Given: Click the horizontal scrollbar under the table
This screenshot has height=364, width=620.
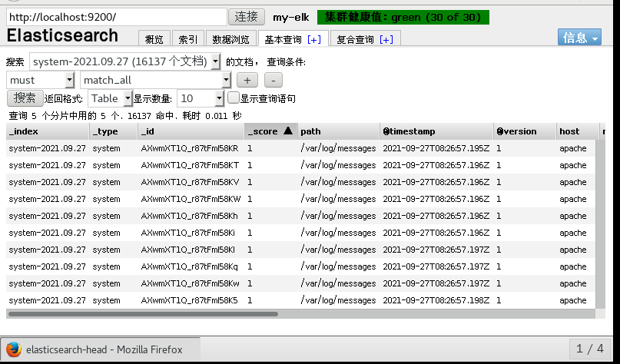Looking at the screenshot, I should 143,314.
